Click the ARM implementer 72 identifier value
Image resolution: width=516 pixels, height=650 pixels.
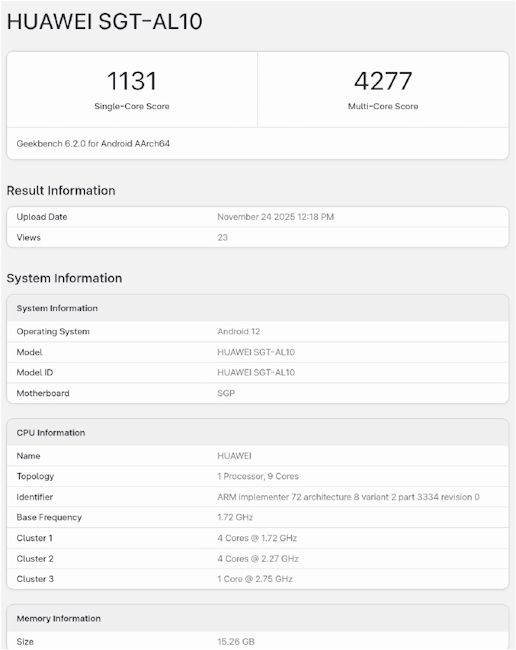(x=348, y=497)
